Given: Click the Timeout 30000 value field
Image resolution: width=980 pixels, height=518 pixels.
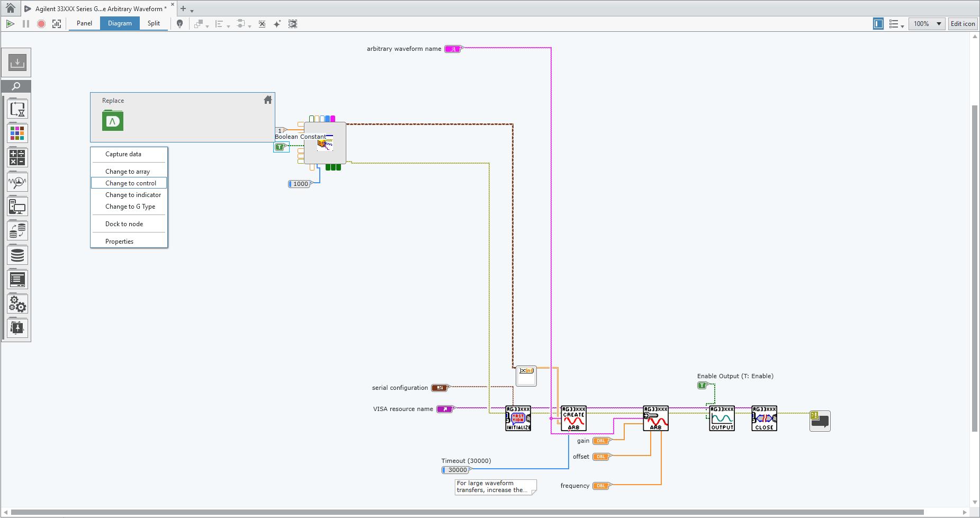Looking at the screenshot, I should click(x=457, y=470).
